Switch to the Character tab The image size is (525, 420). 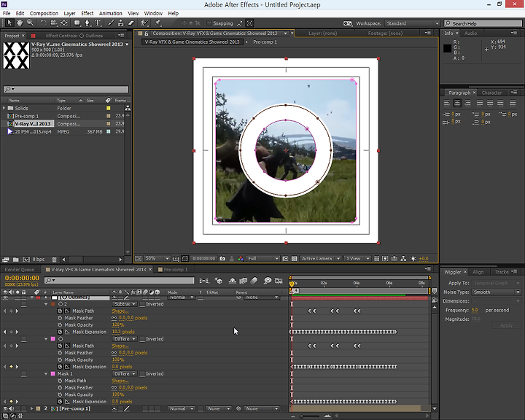tap(491, 93)
